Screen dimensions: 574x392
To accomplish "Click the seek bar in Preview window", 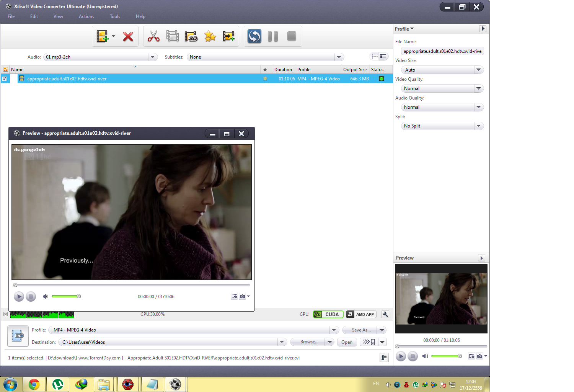I will (x=132, y=285).
